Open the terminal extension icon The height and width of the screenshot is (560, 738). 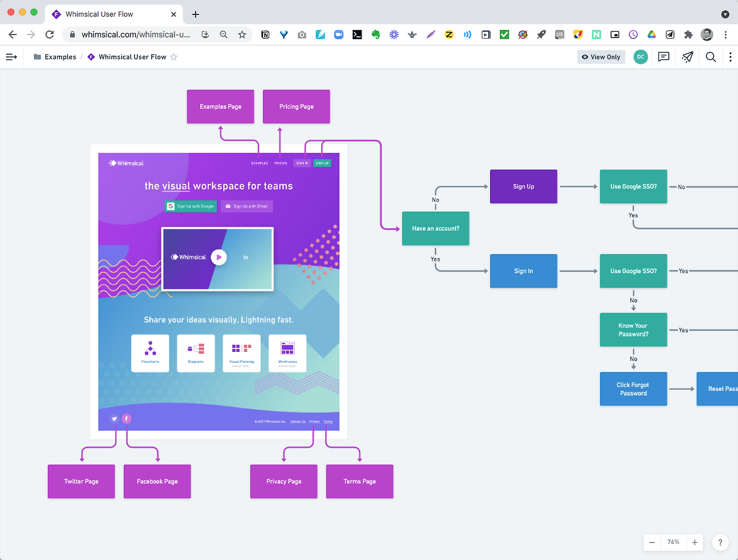pos(357,35)
